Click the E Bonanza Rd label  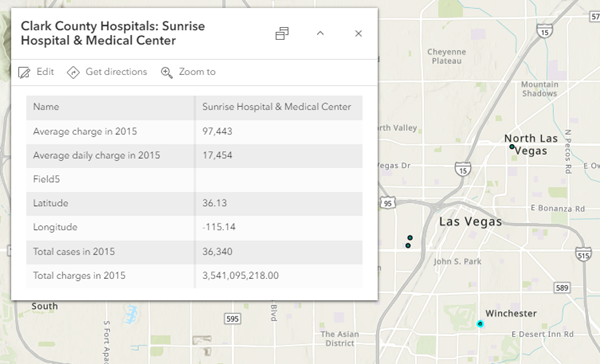[x=558, y=208]
